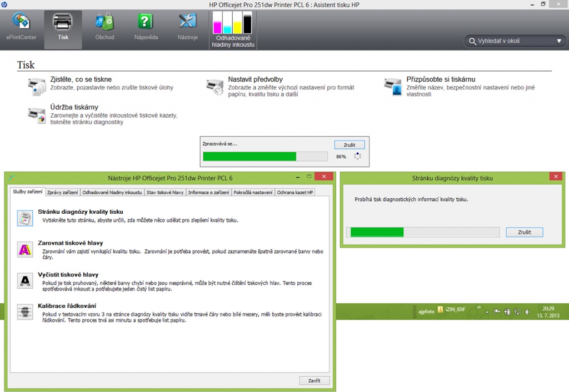Click the print quality diagnostic page icon
Viewport: 569px width, 392px height.
[x=24, y=218]
